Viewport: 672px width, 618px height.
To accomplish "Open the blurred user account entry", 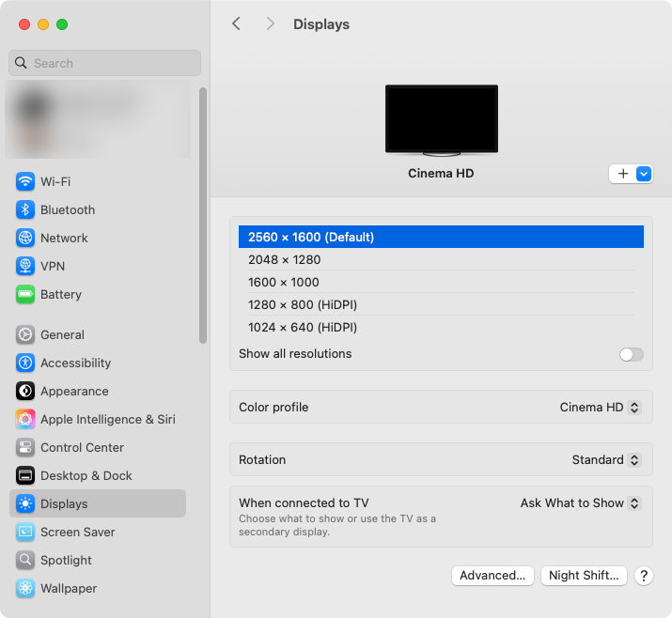I will [98, 119].
